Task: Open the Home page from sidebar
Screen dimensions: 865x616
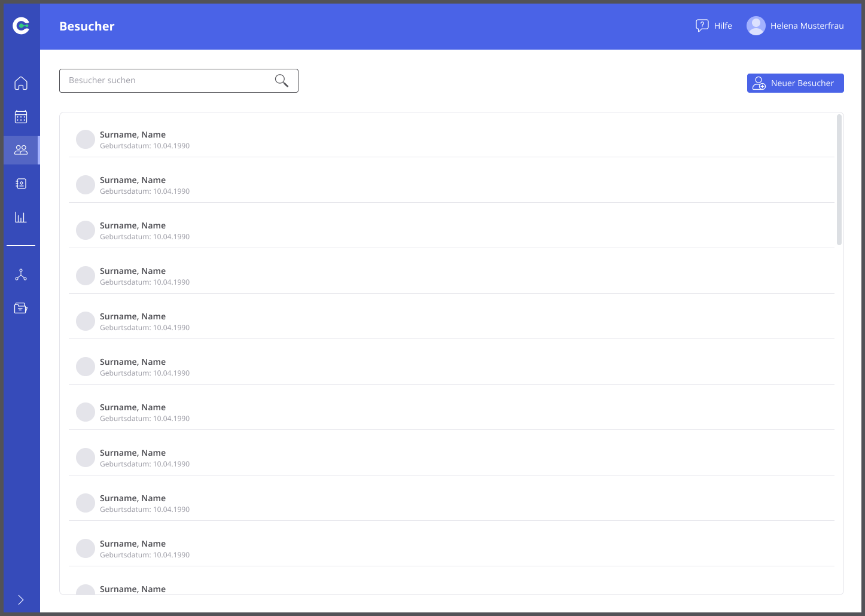Action: [21, 83]
